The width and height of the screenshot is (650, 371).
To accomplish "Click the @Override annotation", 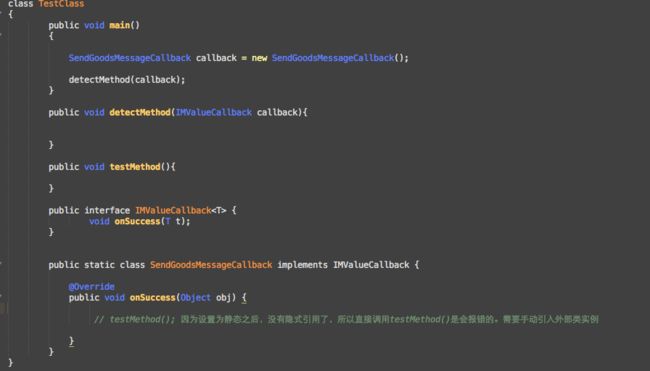I will (x=92, y=286).
